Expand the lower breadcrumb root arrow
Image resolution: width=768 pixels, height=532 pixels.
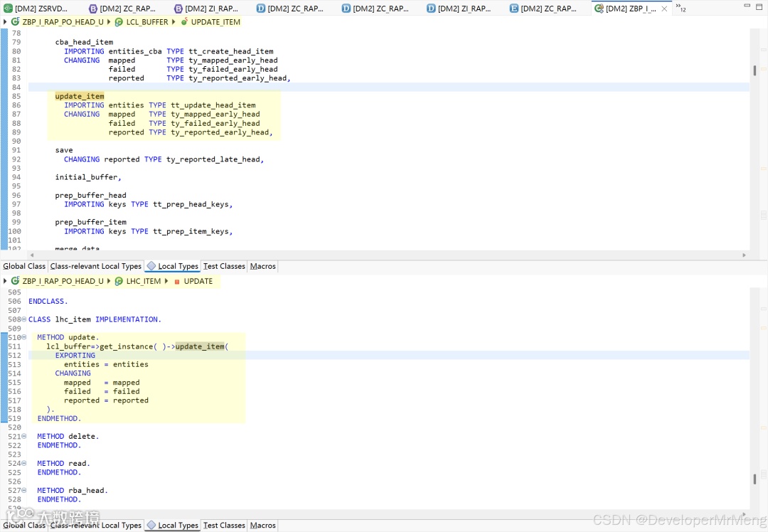click(x=5, y=281)
